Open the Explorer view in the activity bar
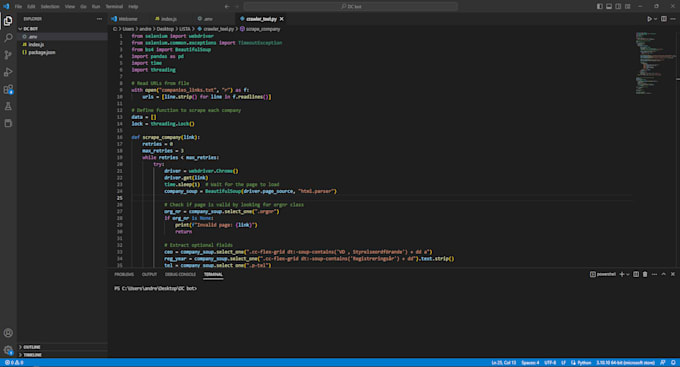 tap(8, 21)
